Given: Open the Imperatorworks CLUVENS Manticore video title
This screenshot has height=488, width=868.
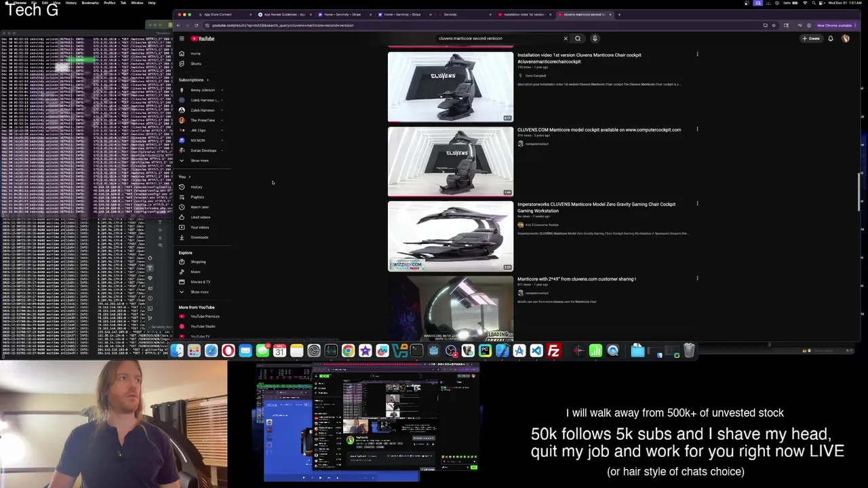Looking at the screenshot, I should tap(597, 207).
